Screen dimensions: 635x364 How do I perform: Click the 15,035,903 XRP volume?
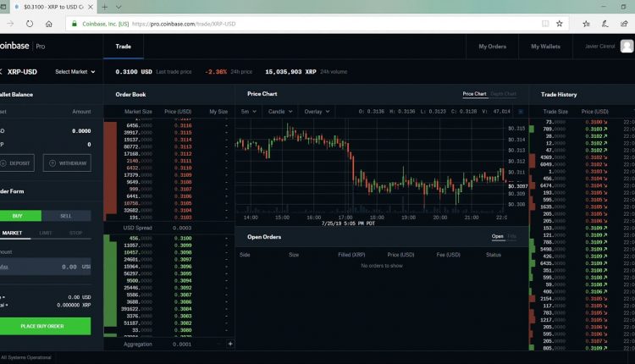click(290, 72)
